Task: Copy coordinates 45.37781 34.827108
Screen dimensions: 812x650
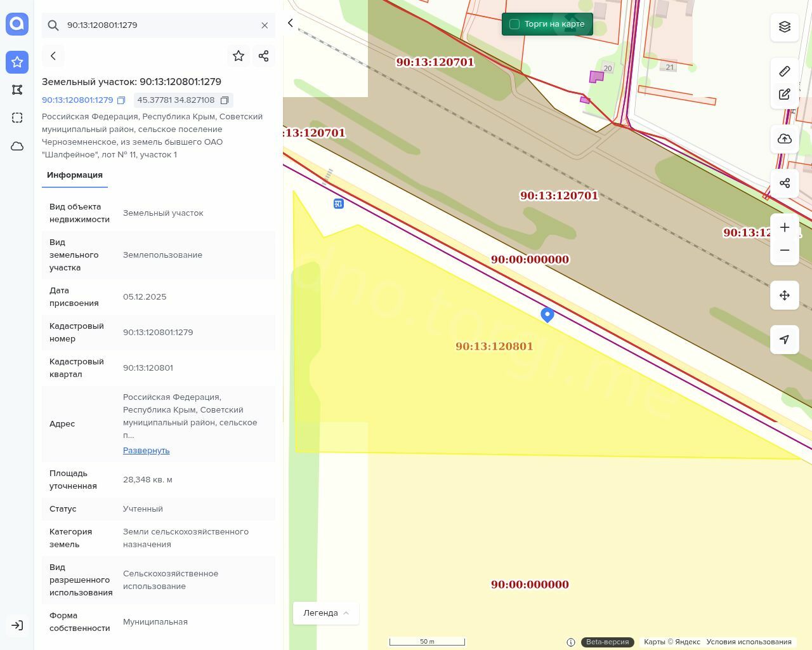Action: pos(225,100)
